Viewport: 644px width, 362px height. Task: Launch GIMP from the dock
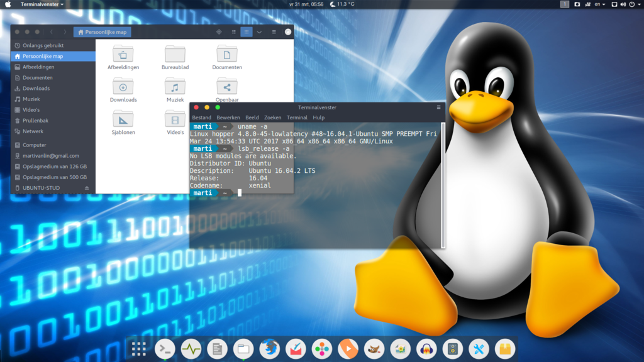(374, 348)
